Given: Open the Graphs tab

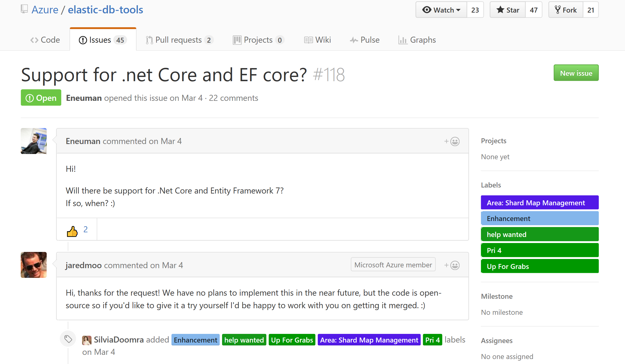Looking at the screenshot, I should coord(417,40).
